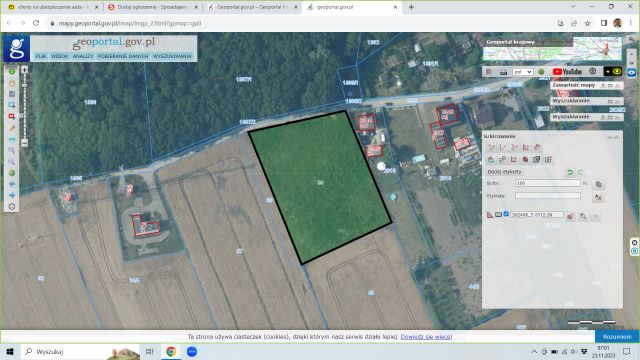Click the compass icon at toolbar bottom
The height and width of the screenshot is (360, 640).
click(x=12, y=207)
